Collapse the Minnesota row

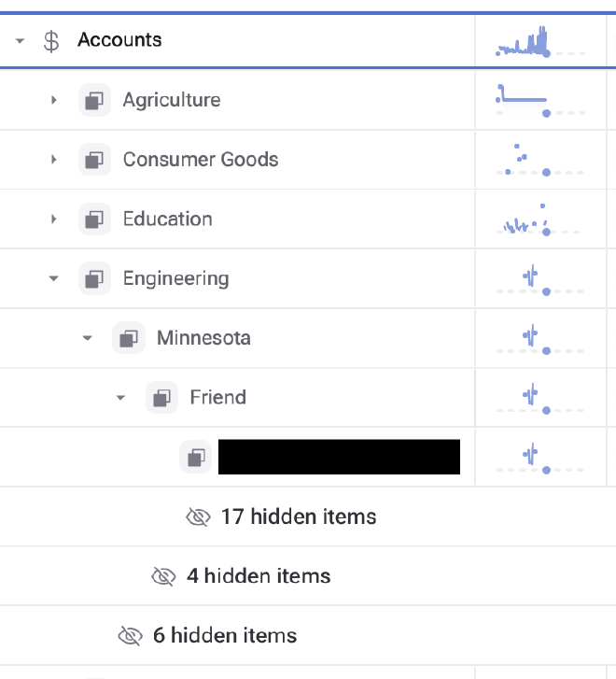click(x=88, y=338)
